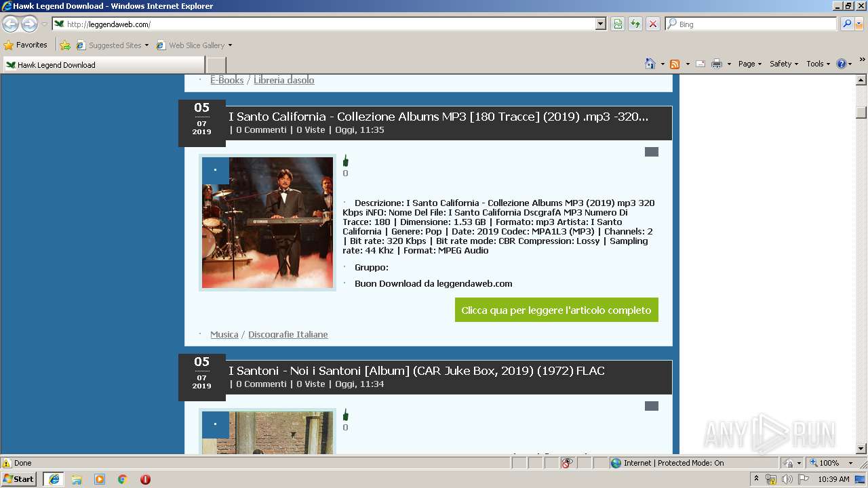Click Internet Protected Mode status zone
Viewport: 868px width, 488px height.
click(x=667, y=463)
